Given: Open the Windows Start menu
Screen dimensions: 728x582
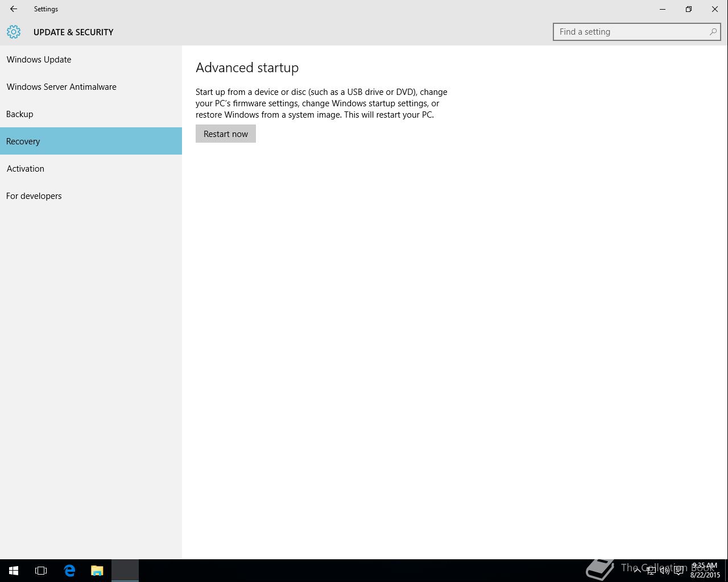Looking at the screenshot, I should point(14,571).
